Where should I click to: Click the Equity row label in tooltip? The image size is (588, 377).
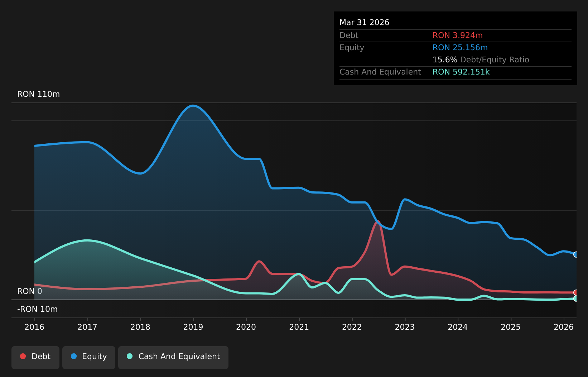352,48
